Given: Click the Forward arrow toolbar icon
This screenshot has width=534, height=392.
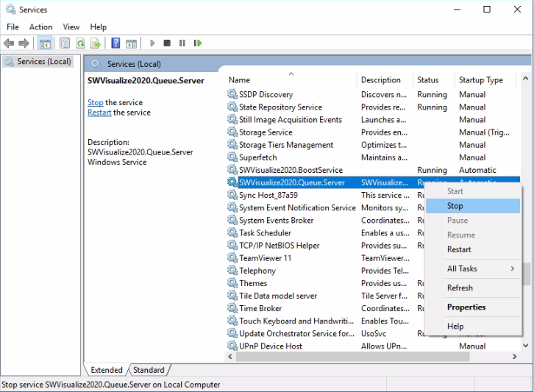Looking at the screenshot, I should (24, 43).
